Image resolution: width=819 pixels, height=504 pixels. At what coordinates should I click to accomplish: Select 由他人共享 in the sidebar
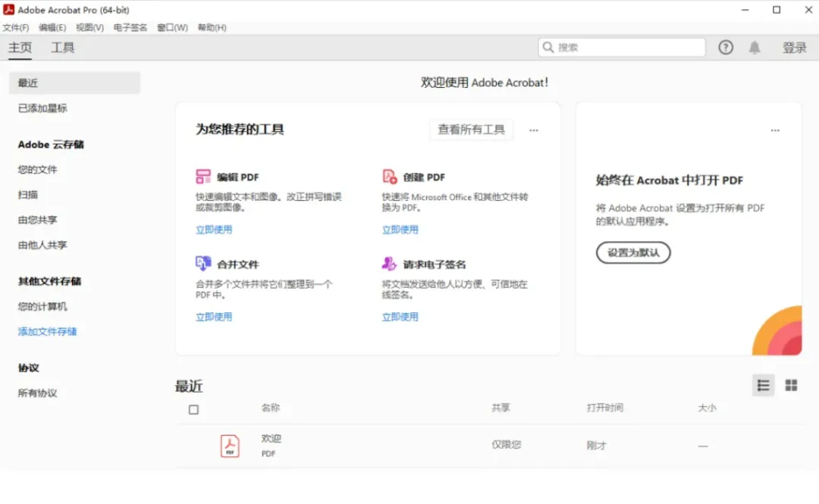42,245
